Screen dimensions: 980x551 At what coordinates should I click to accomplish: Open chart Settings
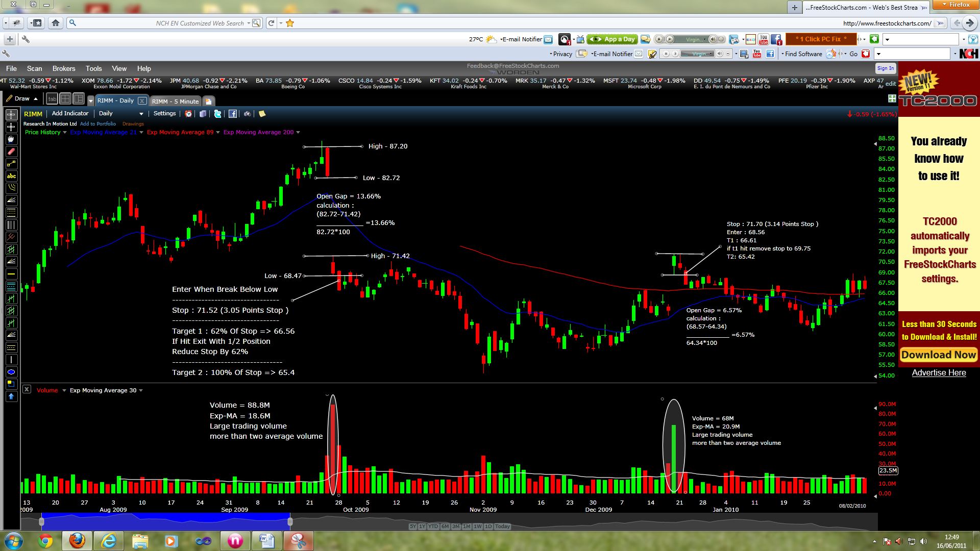tap(164, 114)
